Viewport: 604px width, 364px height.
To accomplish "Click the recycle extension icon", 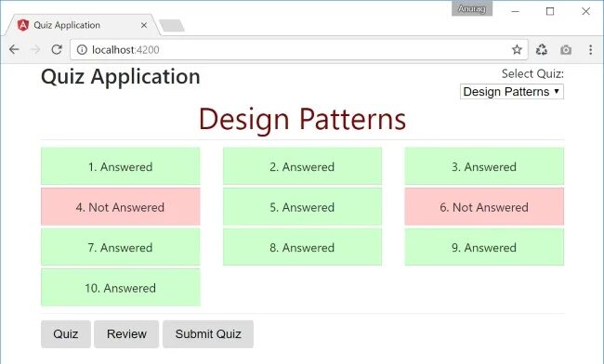I will [x=542, y=49].
